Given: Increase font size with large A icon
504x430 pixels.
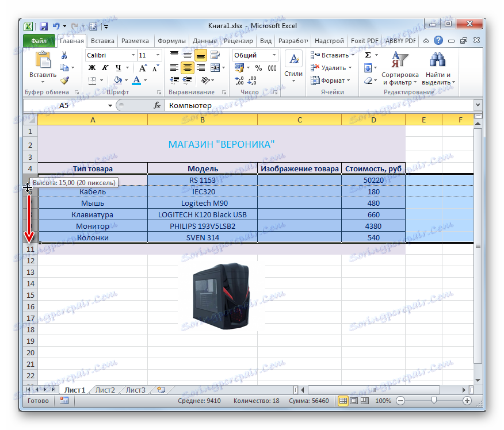Looking at the screenshot, I should 143,68.
